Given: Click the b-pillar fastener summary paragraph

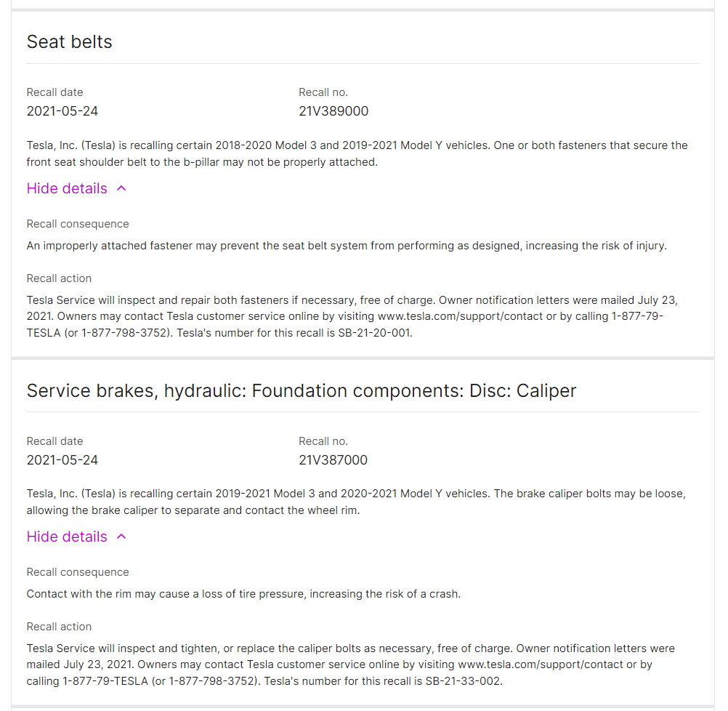Looking at the screenshot, I should pyautogui.click(x=357, y=153).
